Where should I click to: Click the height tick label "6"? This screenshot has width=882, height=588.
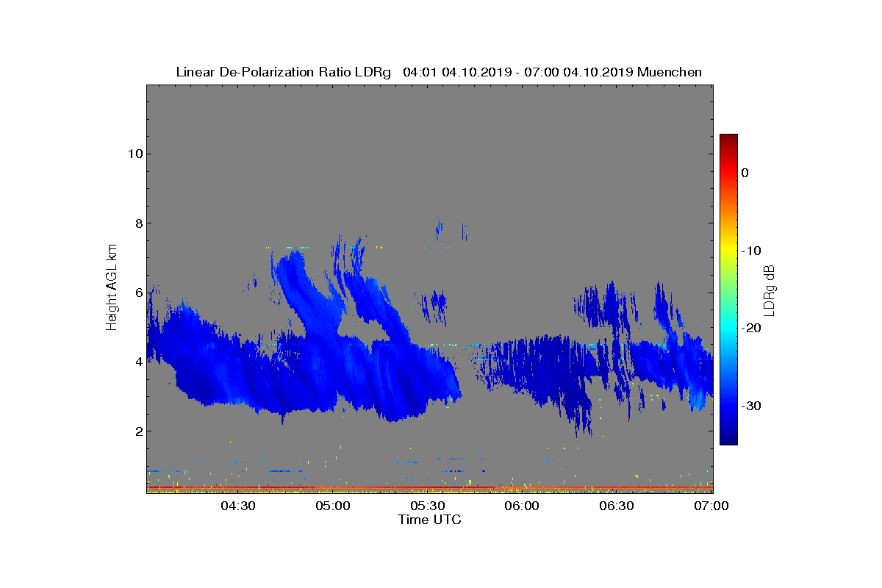pos(138,293)
